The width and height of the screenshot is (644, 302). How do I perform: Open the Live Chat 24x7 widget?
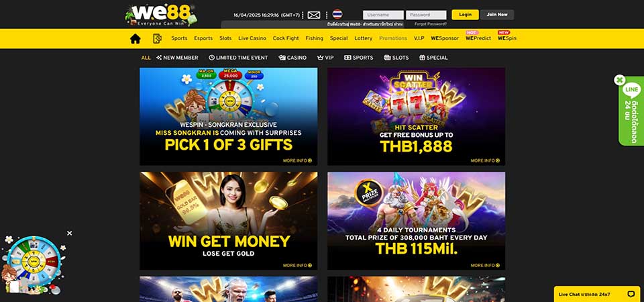[x=597, y=294]
